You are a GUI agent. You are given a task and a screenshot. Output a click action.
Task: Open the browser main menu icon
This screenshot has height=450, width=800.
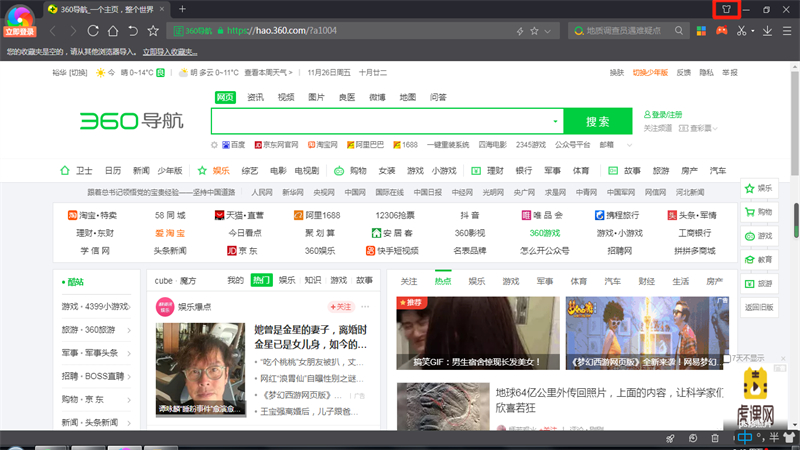tap(787, 31)
